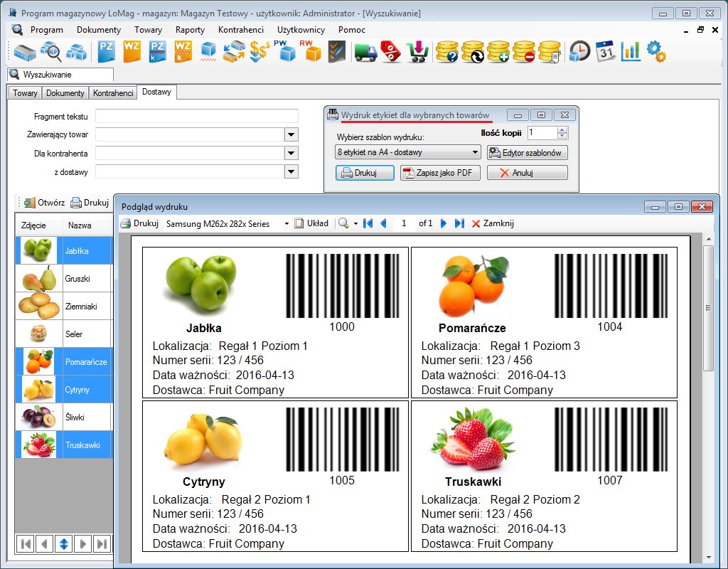Open the green delivery truck icon
Viewport: 728px width, 569px height.
pyautogui.click(x=365, y=51)
